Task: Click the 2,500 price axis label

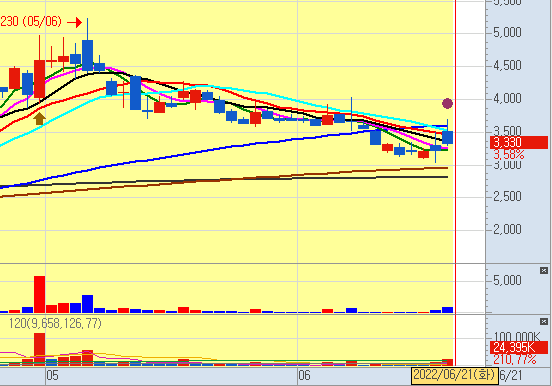Action: click(x=507, y=196)
